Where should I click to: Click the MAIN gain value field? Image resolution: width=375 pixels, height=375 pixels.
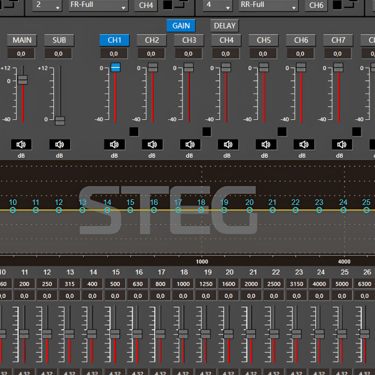point(21,54)
